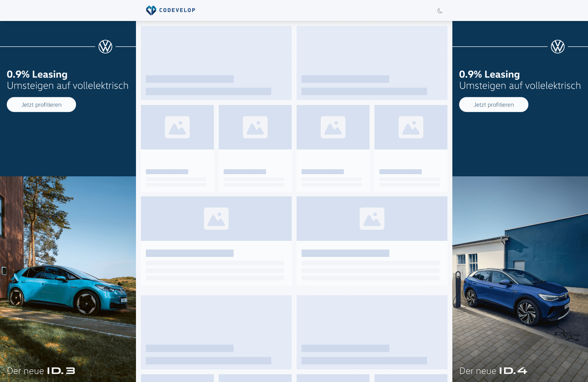Click the Volkswagen logo in the right ad
This screenshot has height=382, width=588.
pyautogui.click(x=558, y=47)
